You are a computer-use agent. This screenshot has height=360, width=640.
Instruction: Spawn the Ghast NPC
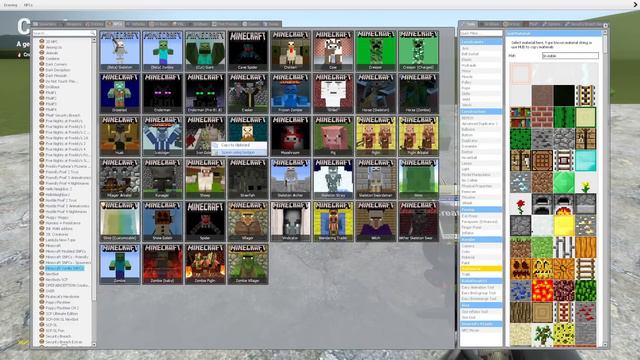(x=333, y=93)
